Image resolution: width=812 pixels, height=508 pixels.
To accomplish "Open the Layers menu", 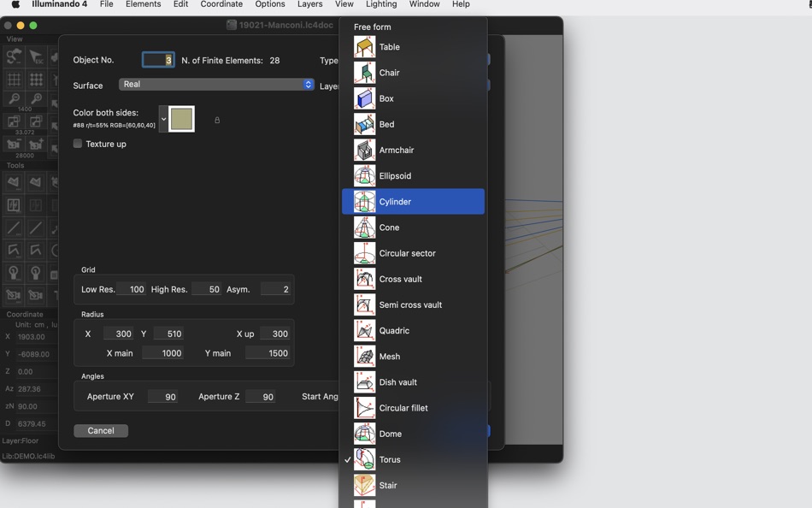I will click(309, 4).
